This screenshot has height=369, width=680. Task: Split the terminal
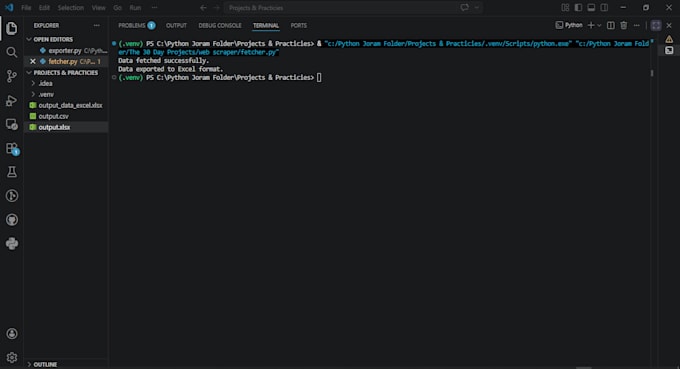[x=611, y=26]
